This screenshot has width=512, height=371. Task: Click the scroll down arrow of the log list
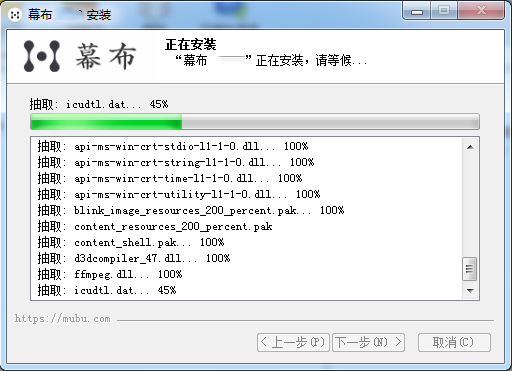click(470, 290)
